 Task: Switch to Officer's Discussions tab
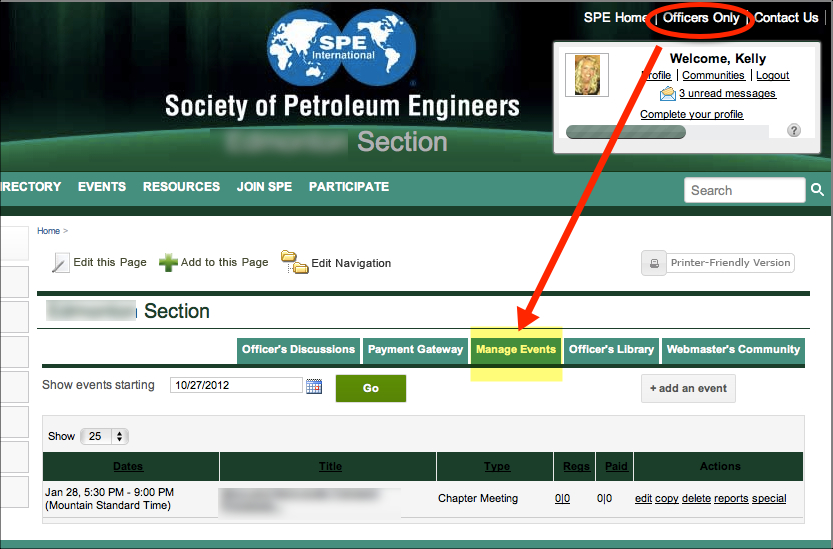tap(298, 350)
